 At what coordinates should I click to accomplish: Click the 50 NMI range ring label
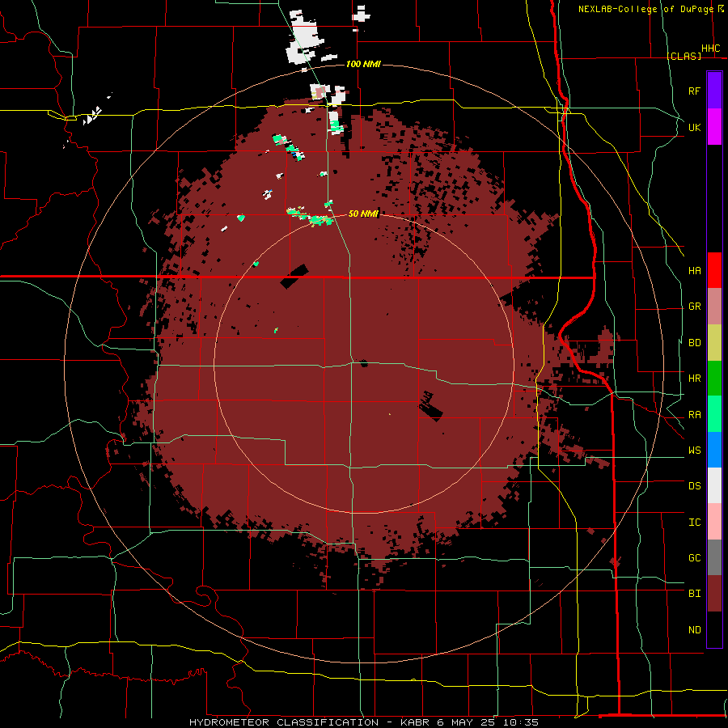(x=363, y=214)
